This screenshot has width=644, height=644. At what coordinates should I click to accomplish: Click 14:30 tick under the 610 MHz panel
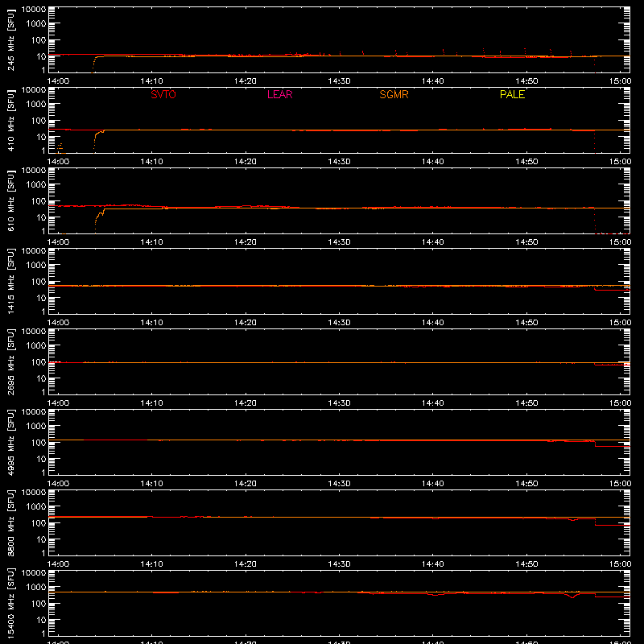point(339,242)
